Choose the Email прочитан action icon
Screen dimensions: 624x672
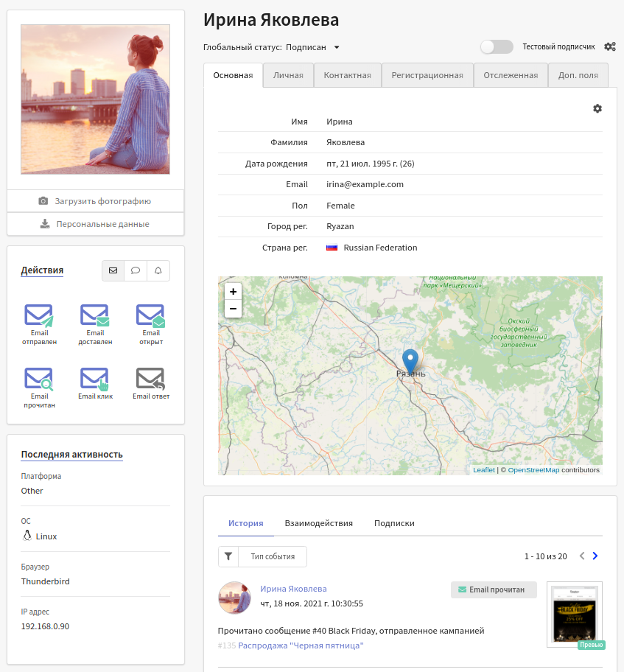[x=39, y=379]
